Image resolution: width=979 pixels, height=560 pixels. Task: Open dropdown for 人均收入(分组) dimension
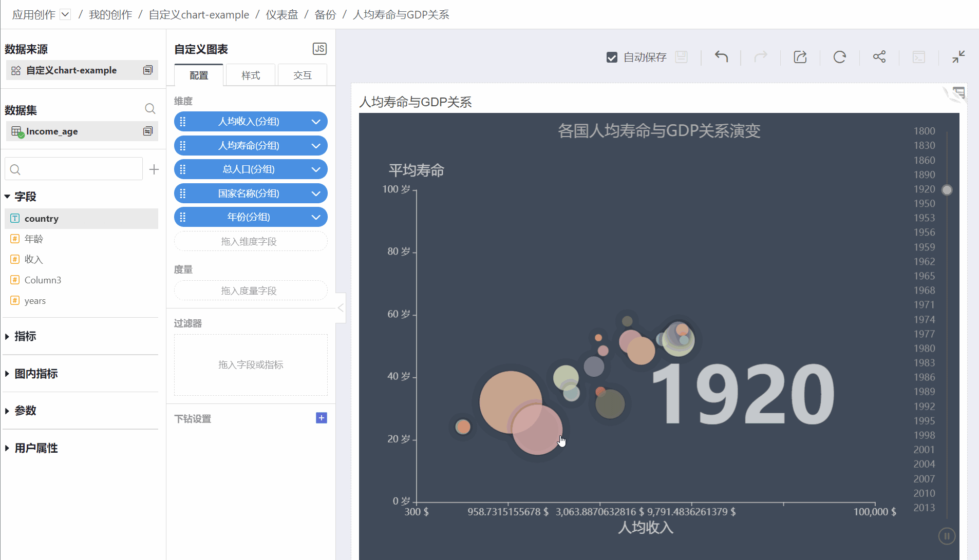point(316,122)
